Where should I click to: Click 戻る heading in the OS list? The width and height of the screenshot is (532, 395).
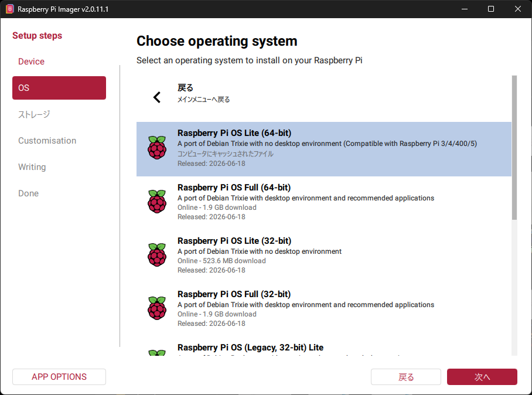point(185,88)
